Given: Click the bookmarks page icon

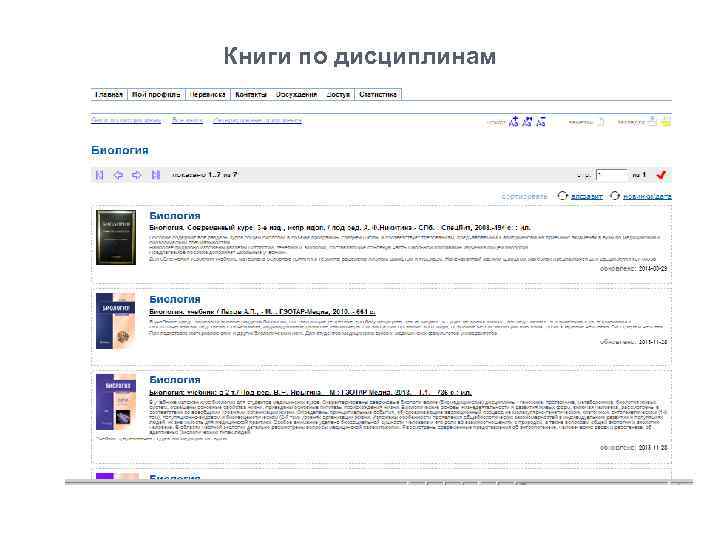Looking at the screenshot, I should 601,122.
